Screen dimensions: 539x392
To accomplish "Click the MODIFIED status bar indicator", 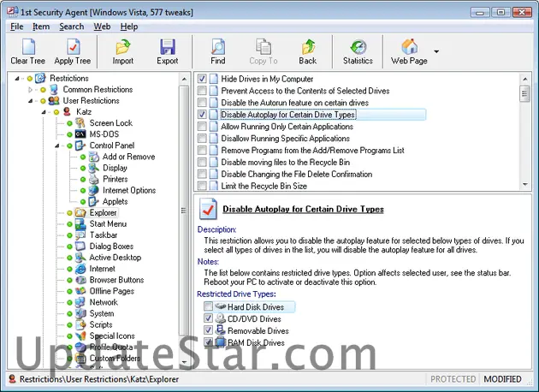I will pos(502,379).
